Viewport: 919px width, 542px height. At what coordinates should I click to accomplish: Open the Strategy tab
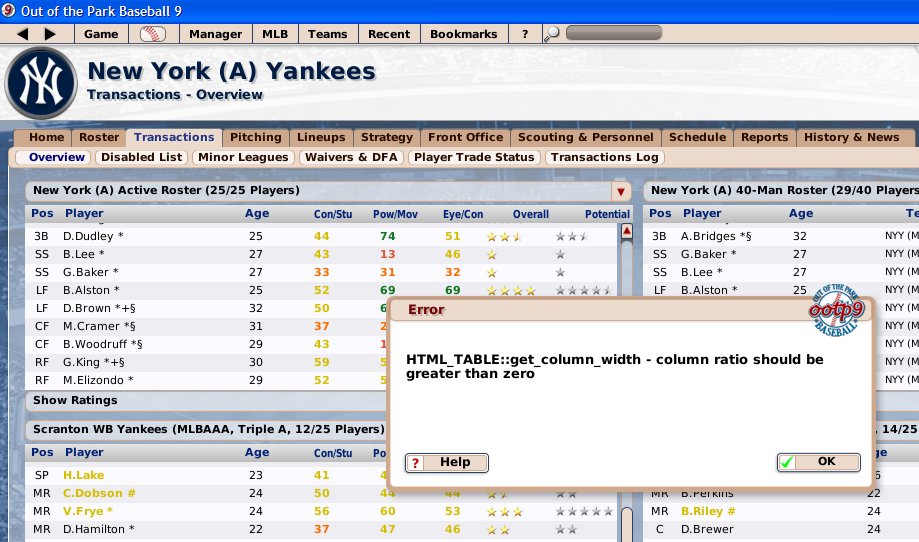(x=387, y=137)
